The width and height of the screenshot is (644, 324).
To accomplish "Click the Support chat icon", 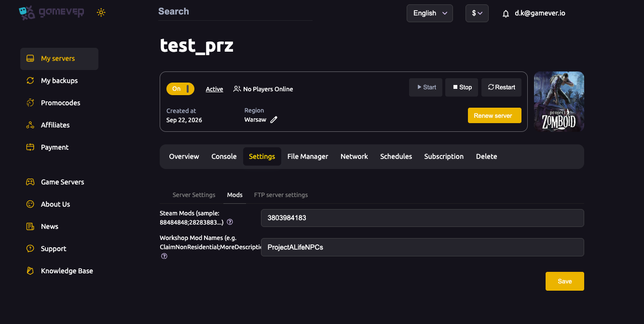I will (30, 249).
